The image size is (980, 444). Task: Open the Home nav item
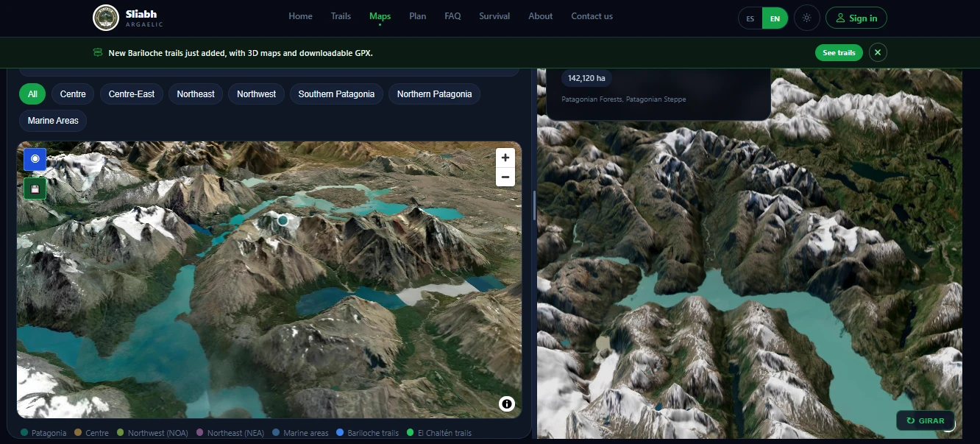(300, 16)
